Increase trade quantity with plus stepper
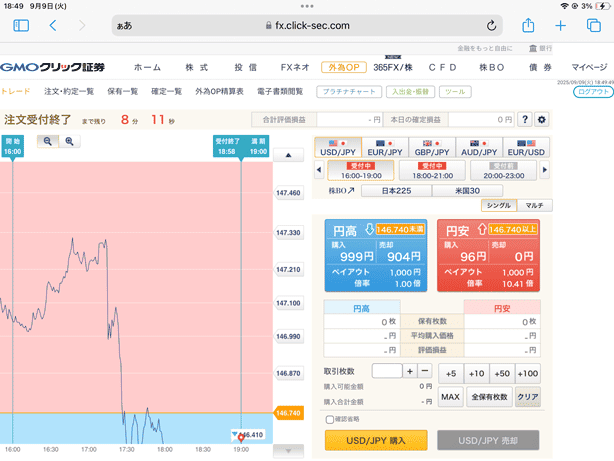 tap(410, 372)
